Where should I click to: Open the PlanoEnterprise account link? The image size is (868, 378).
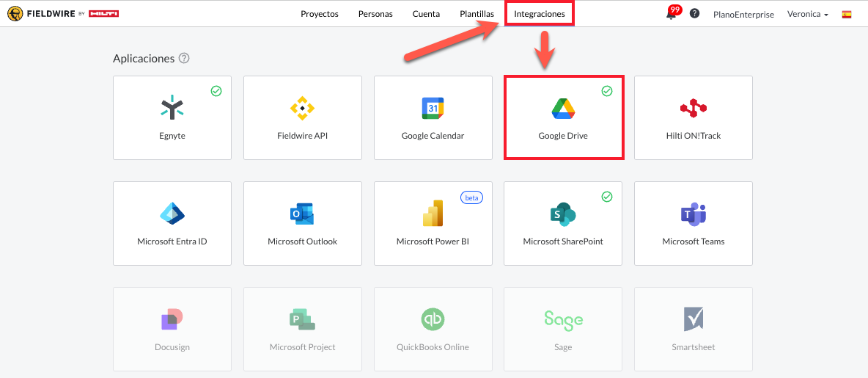[743, 15]
